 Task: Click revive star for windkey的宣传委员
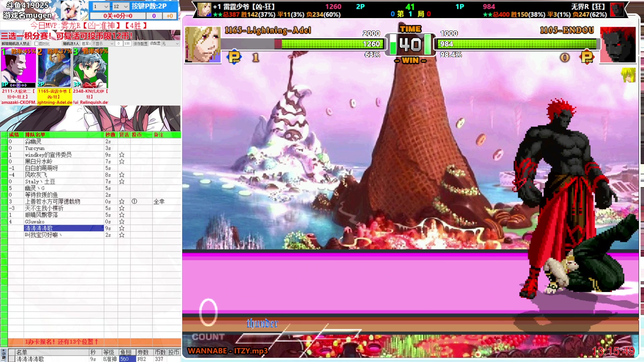pos(122,155)
